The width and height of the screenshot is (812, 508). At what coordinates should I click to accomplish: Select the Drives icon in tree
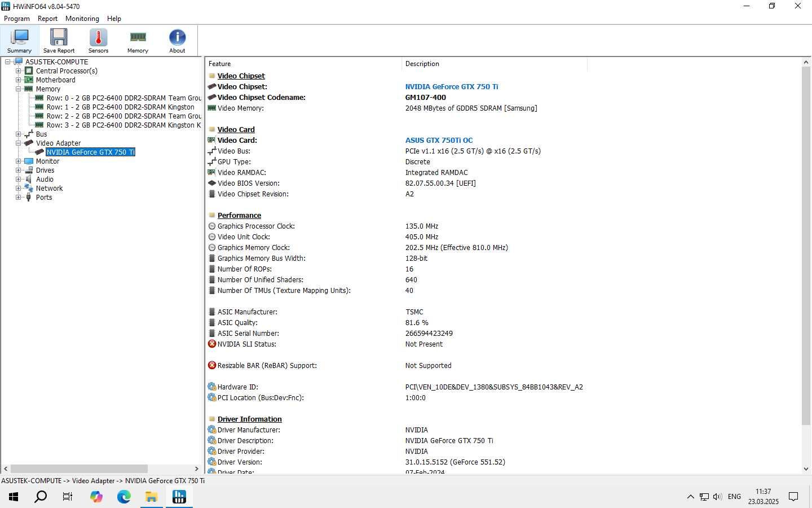(x=29, y=170)
